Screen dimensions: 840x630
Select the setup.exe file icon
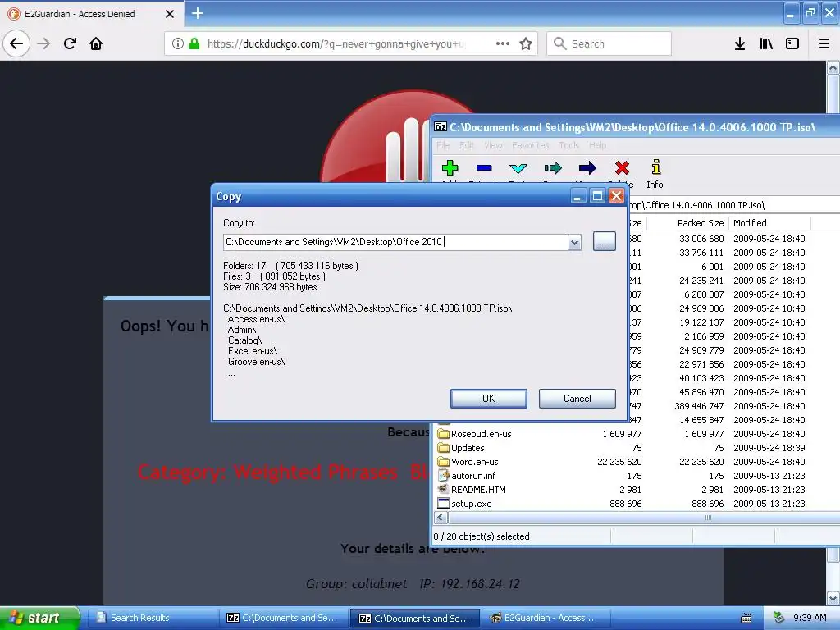pyautogui.click(x=444, y=503)
